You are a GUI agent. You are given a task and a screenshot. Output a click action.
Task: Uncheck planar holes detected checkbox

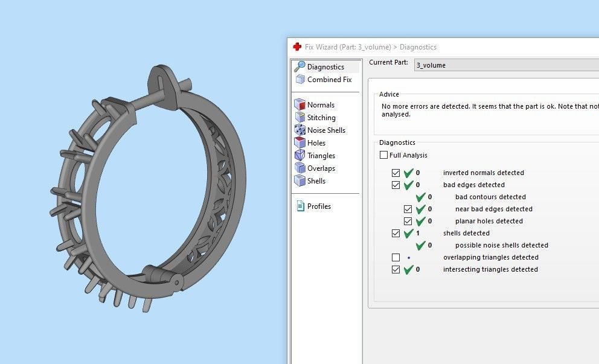pyautogui.click(x=408, y=221)
